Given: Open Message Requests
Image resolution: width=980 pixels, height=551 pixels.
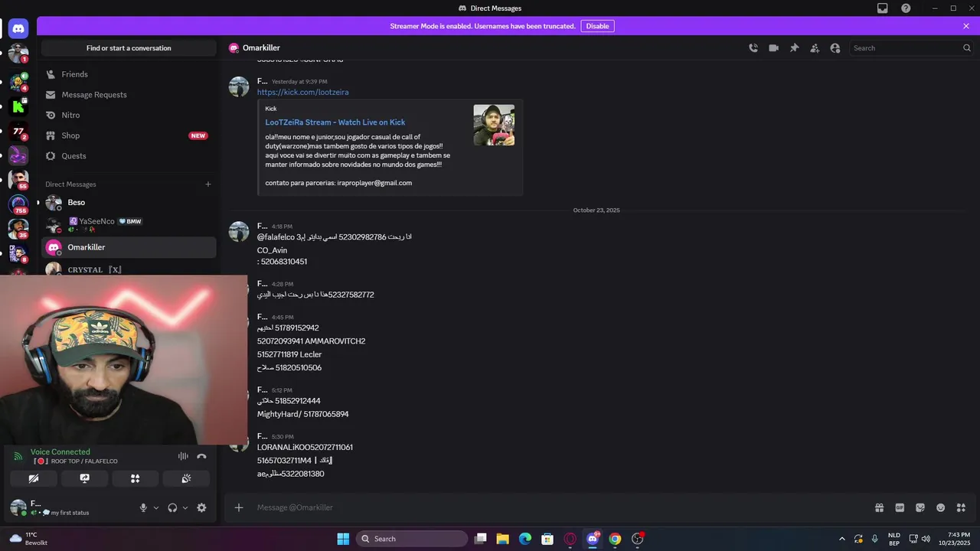Looking at the screenshot, I should tap(129, 95).
